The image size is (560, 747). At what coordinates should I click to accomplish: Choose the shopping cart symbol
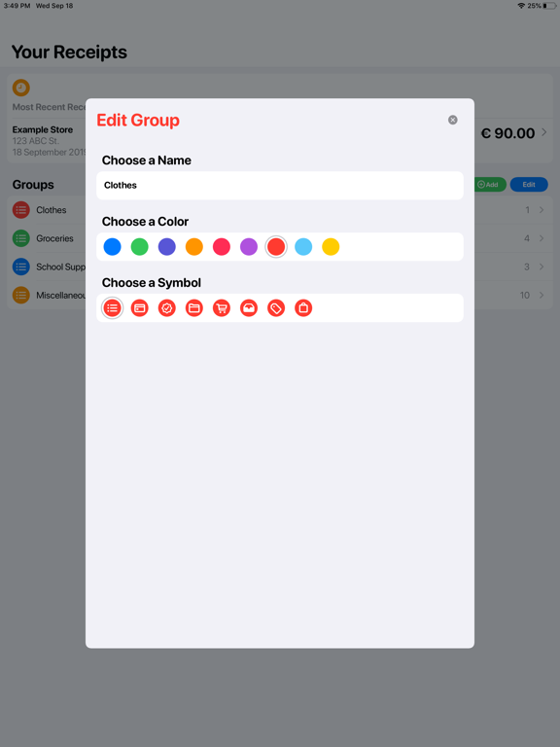click(x=222, y=308)
